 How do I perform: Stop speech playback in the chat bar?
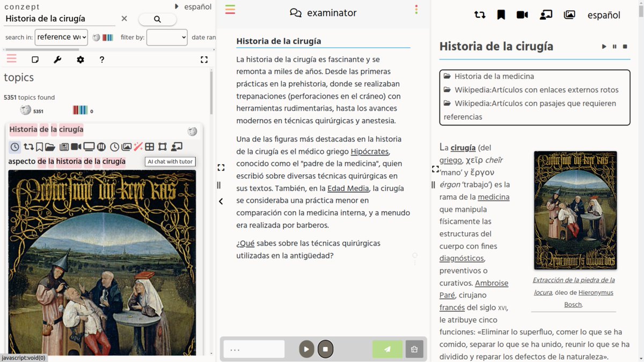tap(325, 349)
